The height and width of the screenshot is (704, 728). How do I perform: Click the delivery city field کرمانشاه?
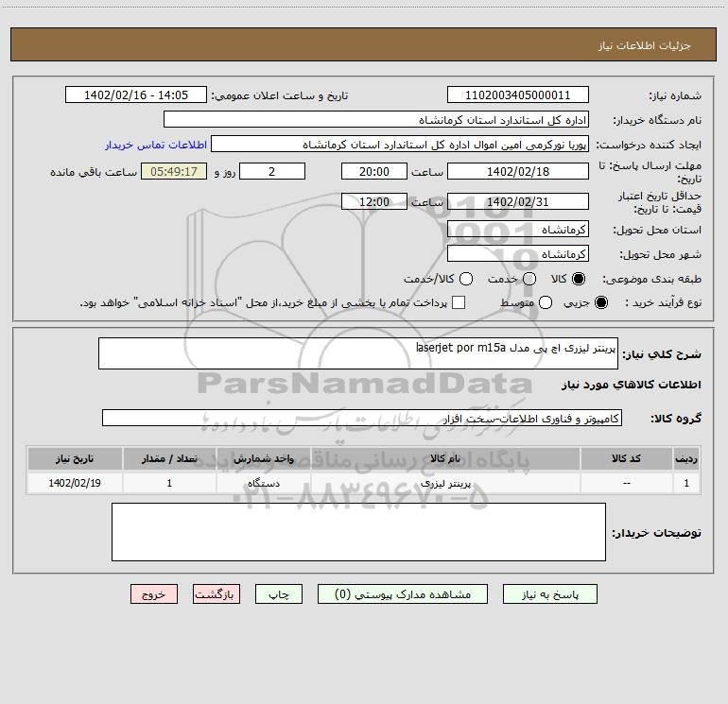click(x=518, y=253)
